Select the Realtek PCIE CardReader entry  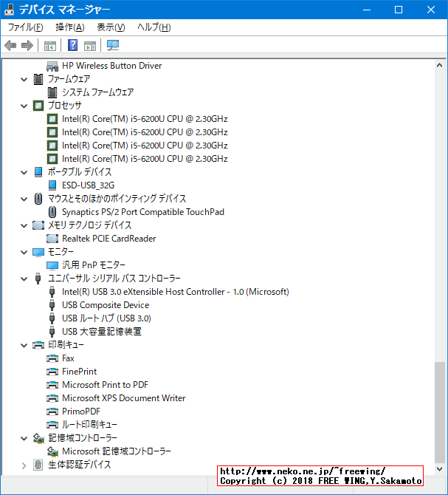[108, 239]
